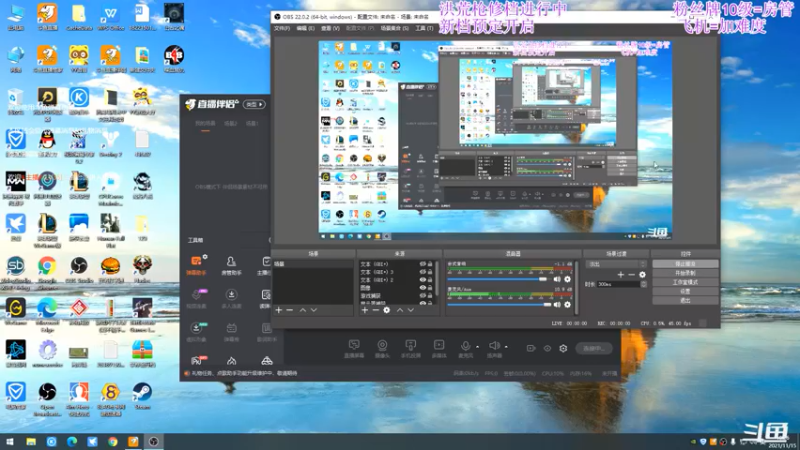
Task: Toggle lock on 文本 (GDI+) source
Action: click(430, 264)
